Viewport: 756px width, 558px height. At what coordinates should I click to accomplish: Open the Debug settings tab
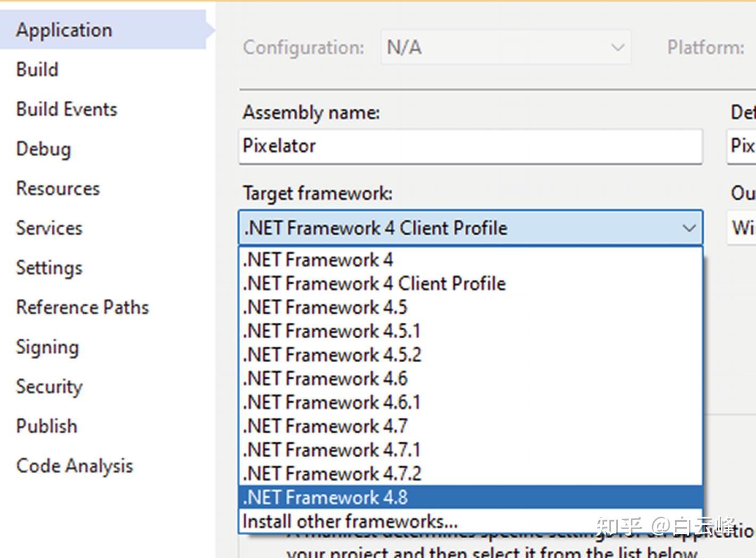click(43, 149)
